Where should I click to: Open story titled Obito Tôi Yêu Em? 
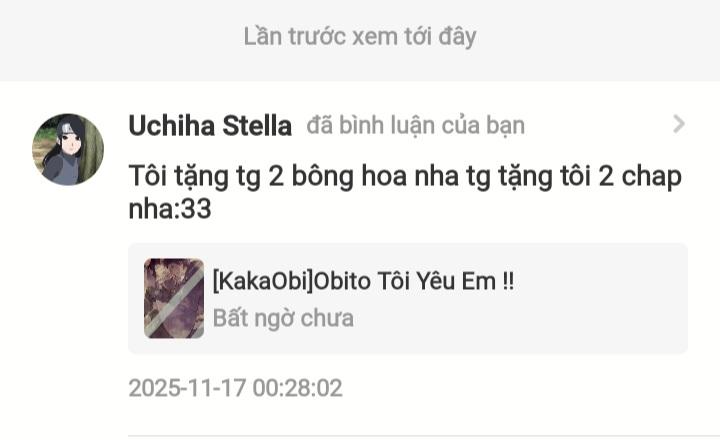click(363, 281)
